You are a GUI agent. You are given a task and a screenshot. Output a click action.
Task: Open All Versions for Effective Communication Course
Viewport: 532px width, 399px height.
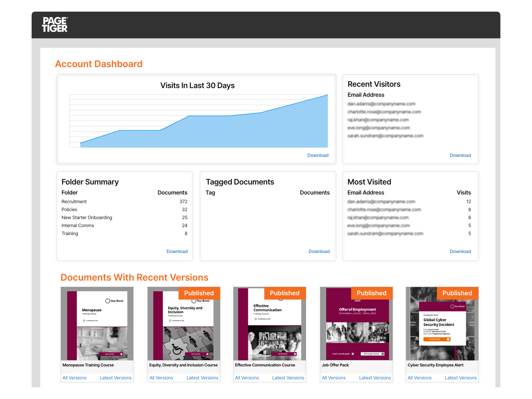[x=247, y=378]
